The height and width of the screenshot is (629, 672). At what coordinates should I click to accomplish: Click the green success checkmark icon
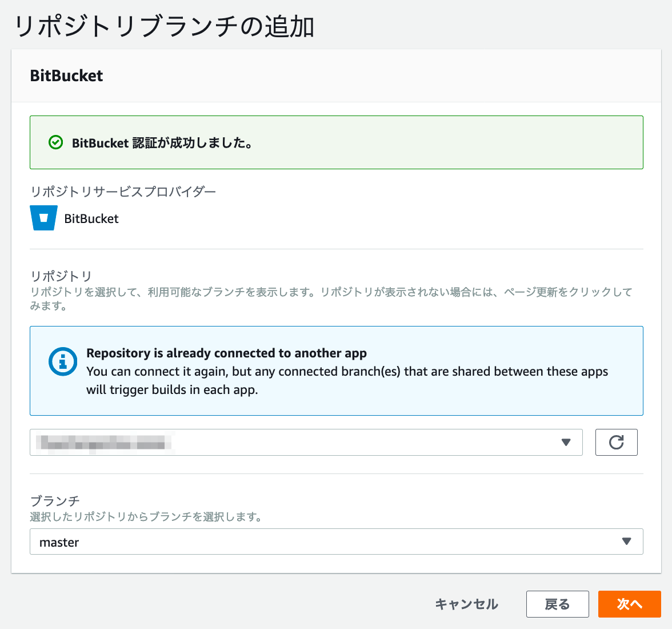click(x=56, y=142)
